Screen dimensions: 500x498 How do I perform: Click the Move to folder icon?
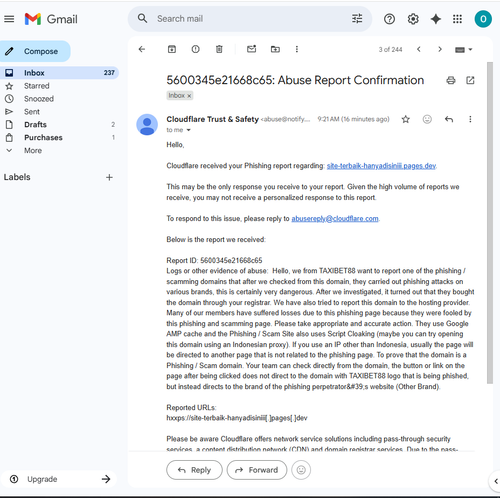pos(275,49)
